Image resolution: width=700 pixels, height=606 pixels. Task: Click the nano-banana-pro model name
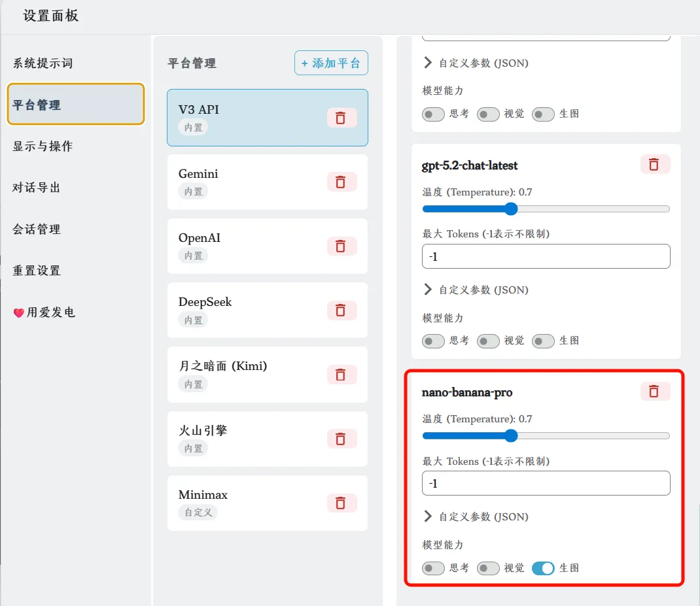(x=467, y=392)
